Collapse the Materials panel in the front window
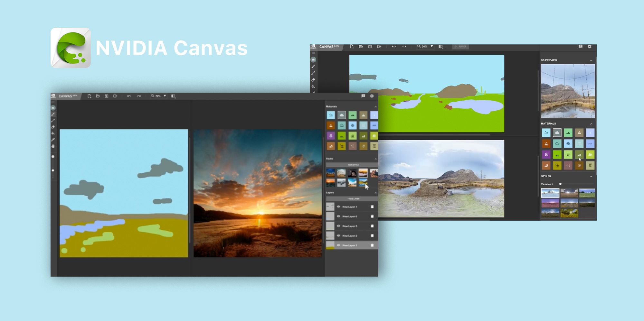 (x=375, y=106)
